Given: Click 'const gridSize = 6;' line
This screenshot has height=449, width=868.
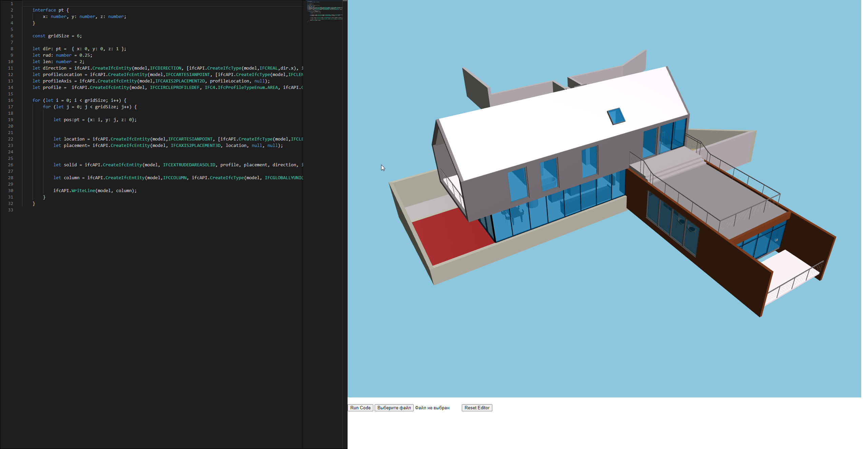Looking at the screenshot, I should (x=57, y=36).
